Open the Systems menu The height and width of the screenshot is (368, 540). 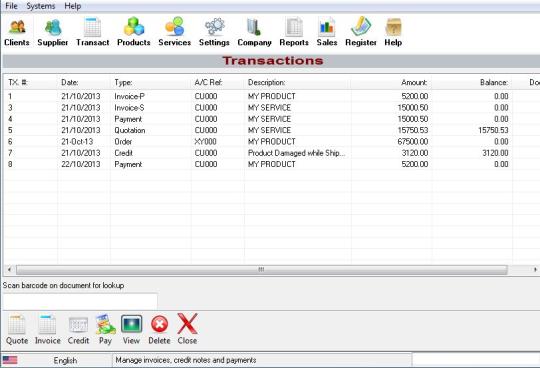coord(41,6)
